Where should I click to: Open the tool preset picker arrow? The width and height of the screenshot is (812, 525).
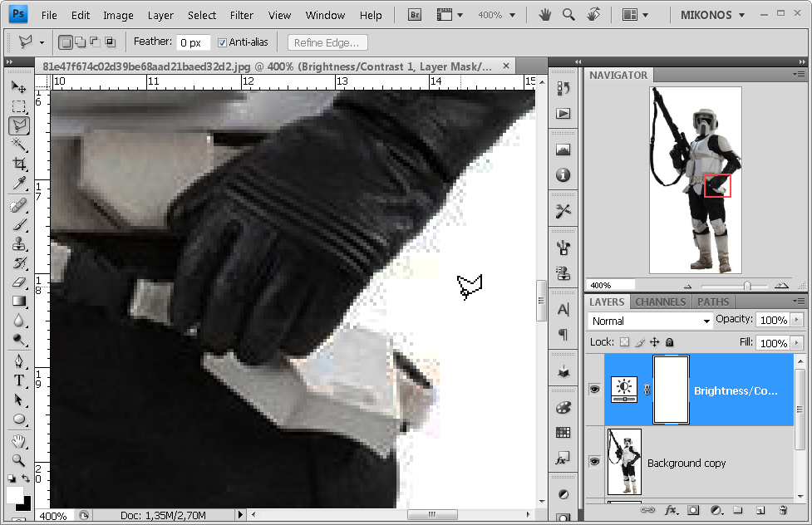(x=42, y=43)
